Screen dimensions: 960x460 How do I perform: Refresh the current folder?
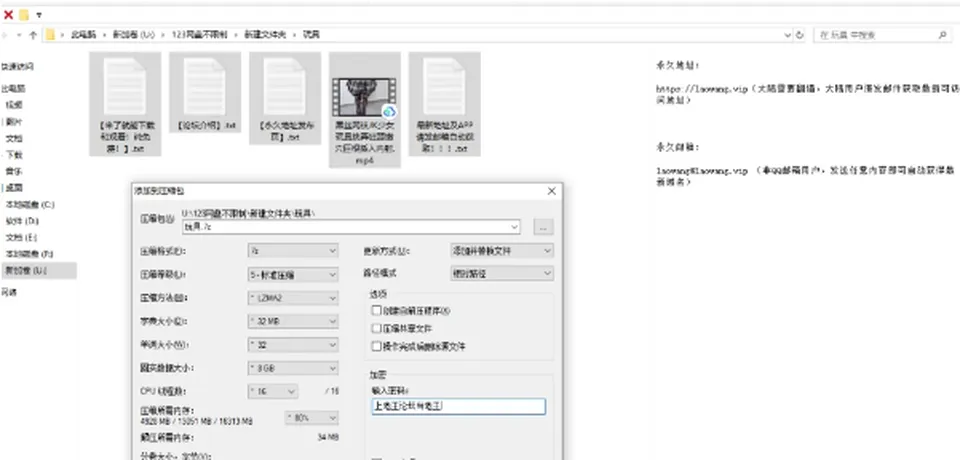[799, 36]
